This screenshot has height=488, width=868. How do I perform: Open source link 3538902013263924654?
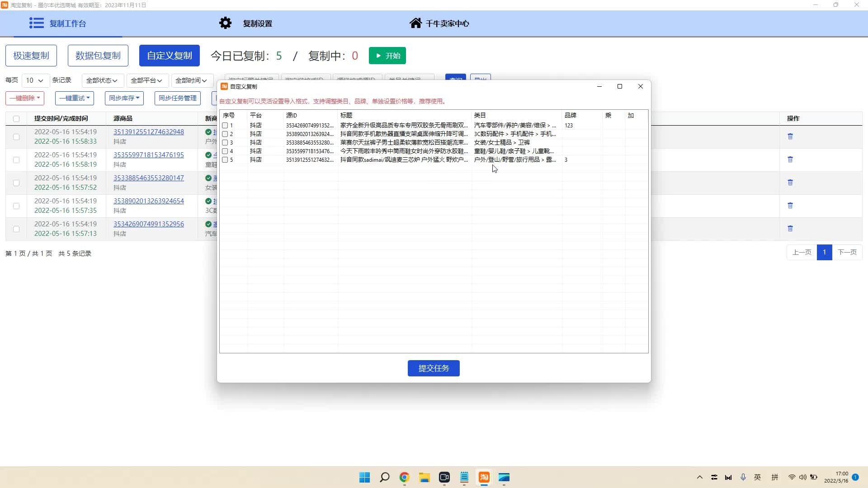149,201
